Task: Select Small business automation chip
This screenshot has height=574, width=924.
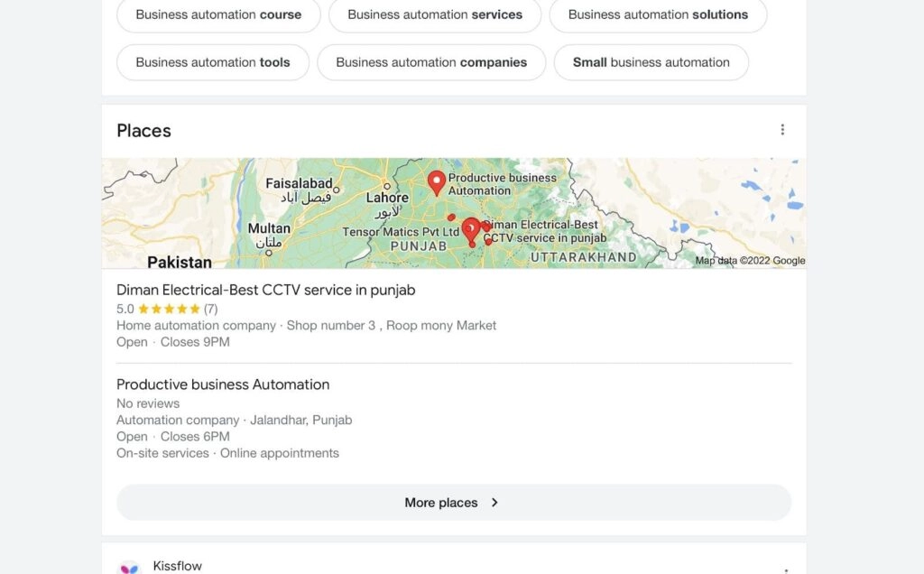Action: pos(651,62)
